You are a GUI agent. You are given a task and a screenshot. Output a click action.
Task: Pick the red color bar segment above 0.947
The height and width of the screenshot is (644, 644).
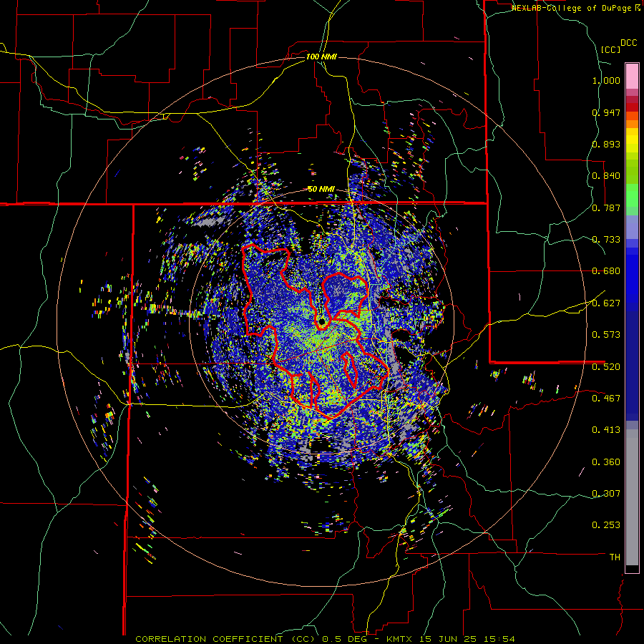[x=632, y=107]
